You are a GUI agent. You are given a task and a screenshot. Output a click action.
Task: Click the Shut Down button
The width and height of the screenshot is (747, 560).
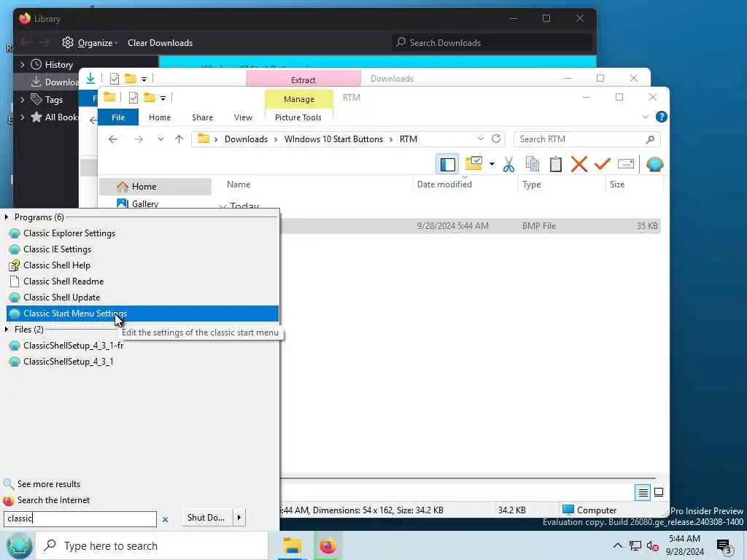click(206, 517)
